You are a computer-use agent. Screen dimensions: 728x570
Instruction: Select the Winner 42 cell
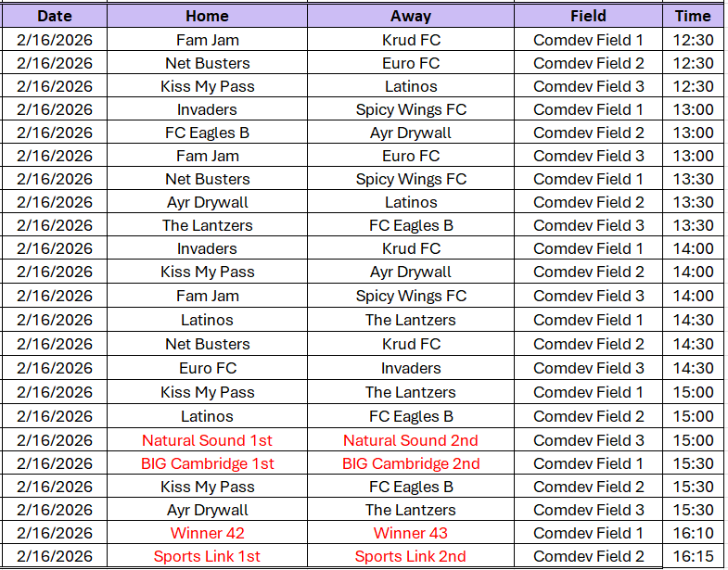point(207,533)
